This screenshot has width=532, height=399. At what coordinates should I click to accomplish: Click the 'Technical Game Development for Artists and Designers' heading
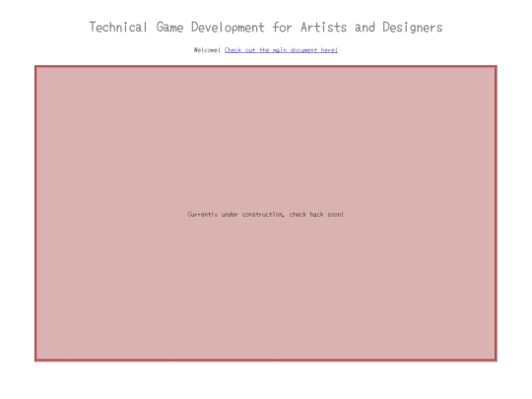click(x=266, y=28)
